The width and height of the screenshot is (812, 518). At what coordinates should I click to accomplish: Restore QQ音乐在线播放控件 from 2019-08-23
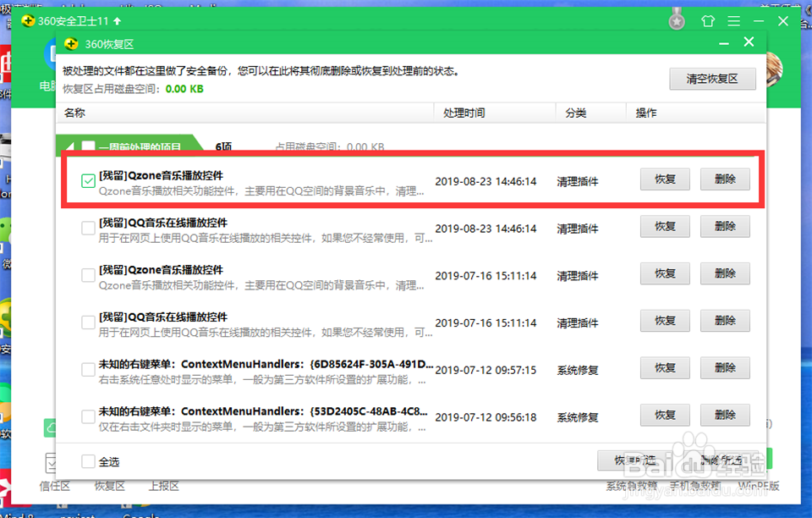665,226
